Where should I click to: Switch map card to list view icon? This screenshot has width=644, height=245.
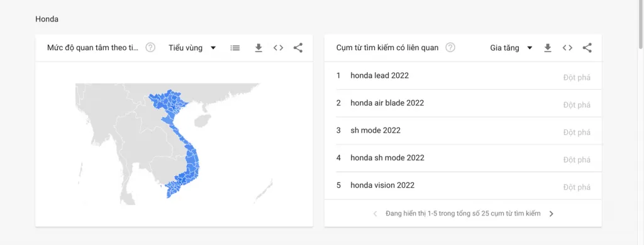click(x=235, y=48)
